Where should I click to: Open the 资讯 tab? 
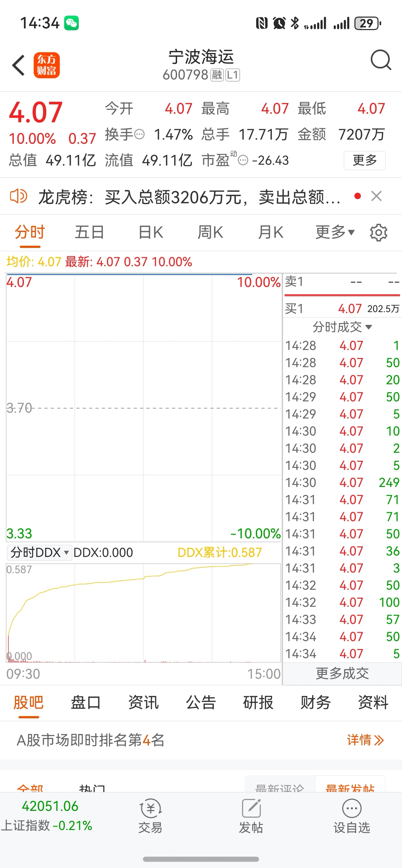pos(143,703)
